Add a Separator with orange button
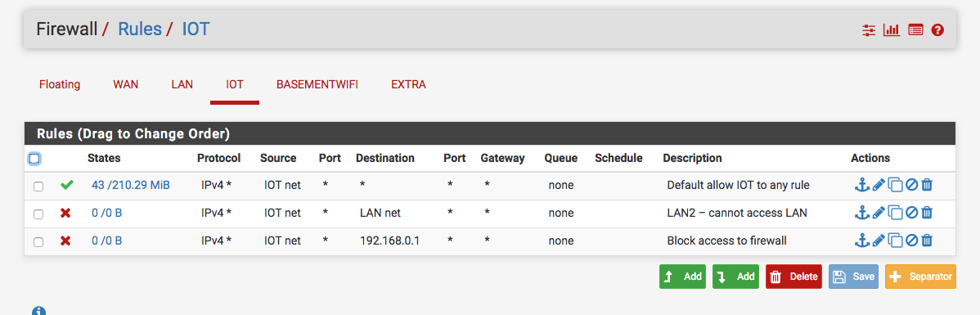 (920, 277)
